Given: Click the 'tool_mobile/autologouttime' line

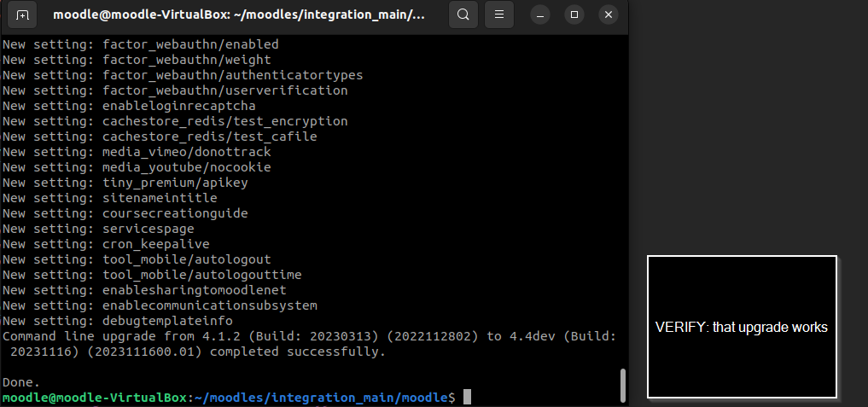Looking at the screenshot, I should click(152, 275).
